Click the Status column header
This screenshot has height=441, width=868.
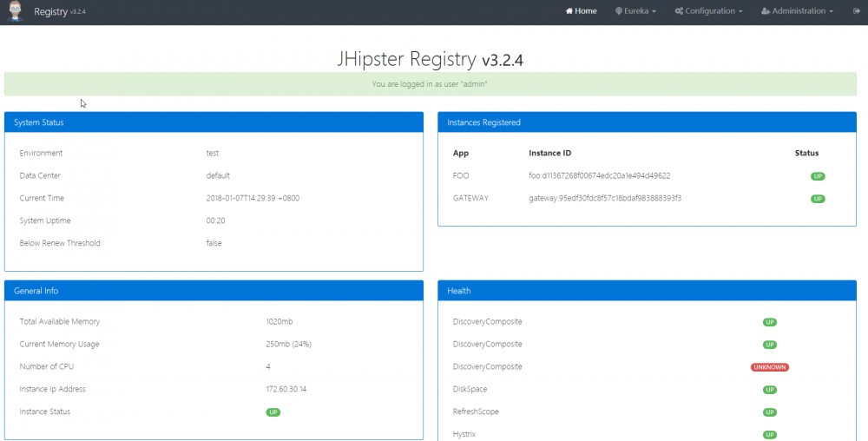coord(806,153)
